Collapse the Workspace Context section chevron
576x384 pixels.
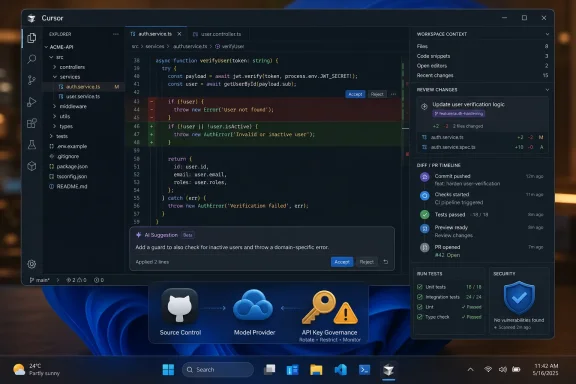(547, 34)
